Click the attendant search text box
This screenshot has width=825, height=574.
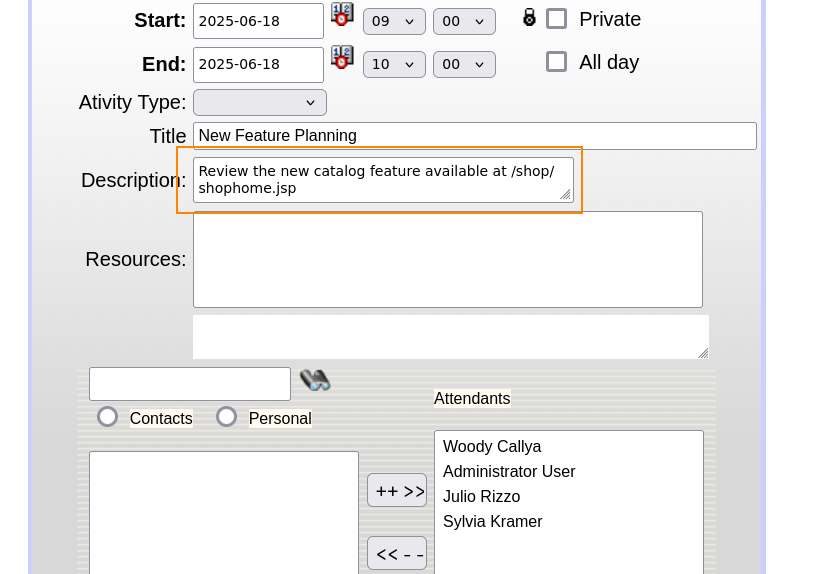click(190, 384)
